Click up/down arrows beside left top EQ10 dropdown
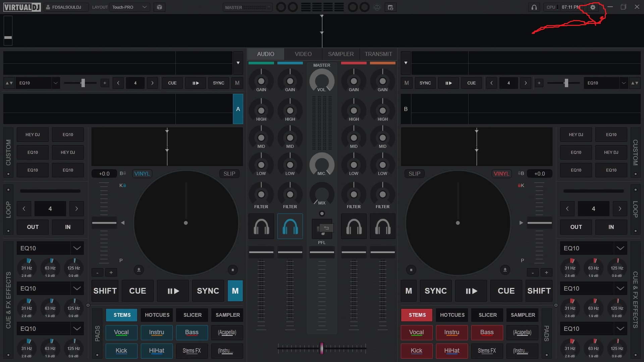This screenshot has width=644, height=362. click(x=9, y=83)
